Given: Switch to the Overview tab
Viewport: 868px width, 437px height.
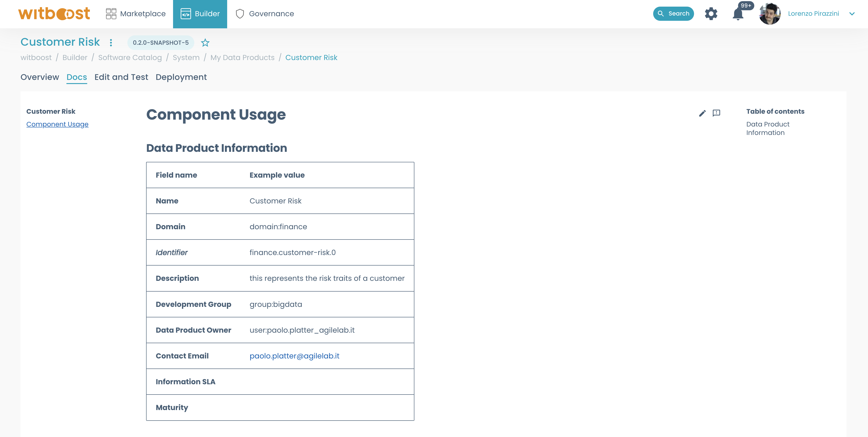Looking at the screenshot, I should click(x=39, y=77).
